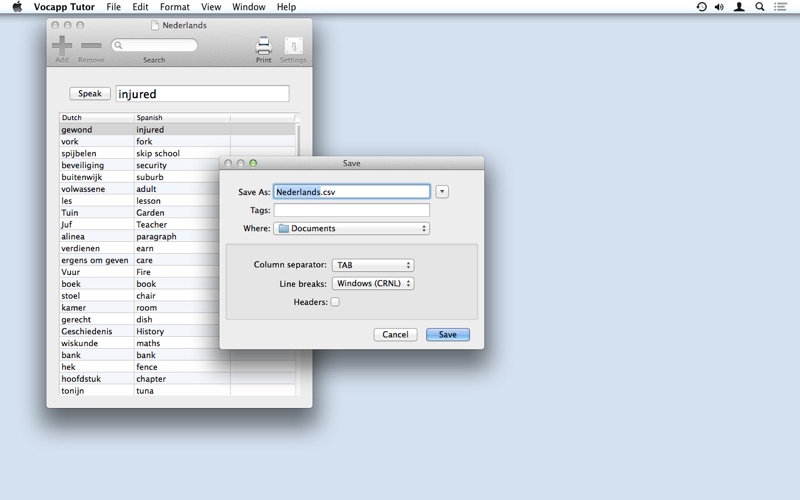Select the 'beveiliging' row
Screen dimensions: 800x500
[140, 165]
